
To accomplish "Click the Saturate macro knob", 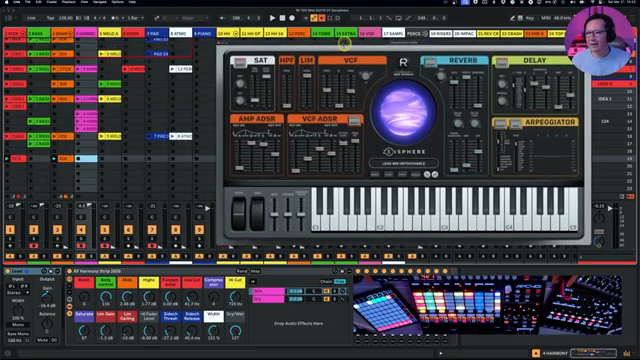I will pyautogui.click(x=84, y=330).
